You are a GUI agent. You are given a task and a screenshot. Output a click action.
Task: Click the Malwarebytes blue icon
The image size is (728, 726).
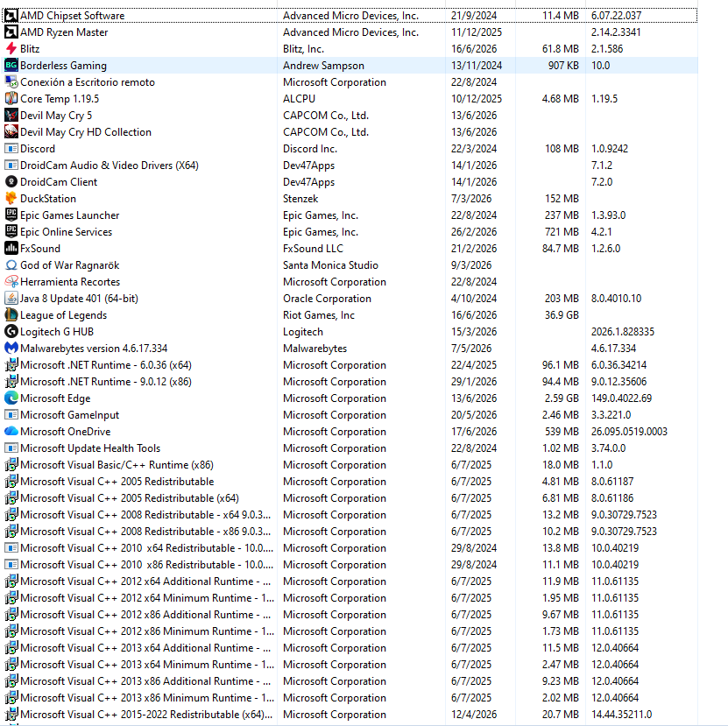(11, 349)
